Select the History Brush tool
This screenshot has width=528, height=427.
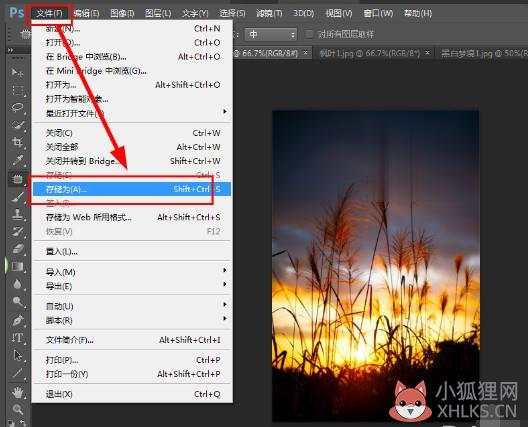[x=18, y=231]
